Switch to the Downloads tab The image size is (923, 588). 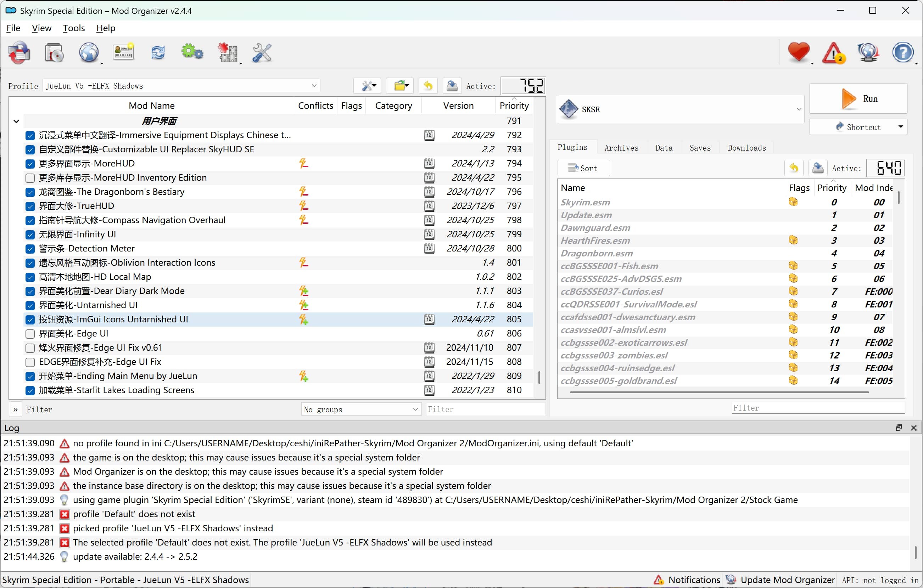point(747,148)
